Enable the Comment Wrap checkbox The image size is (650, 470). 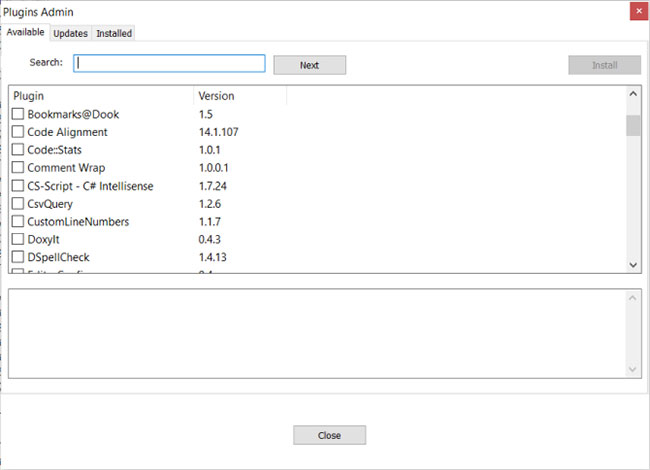click(x=18, y=167)
